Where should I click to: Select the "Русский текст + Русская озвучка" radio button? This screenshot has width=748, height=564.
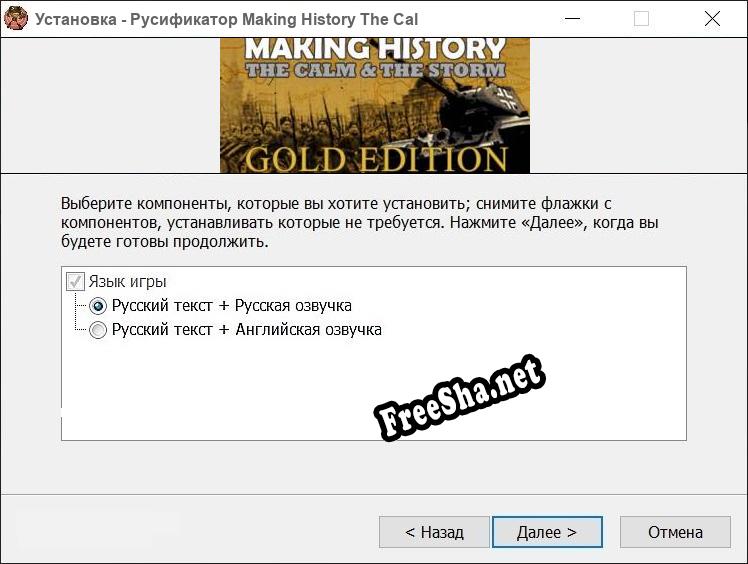98,306
